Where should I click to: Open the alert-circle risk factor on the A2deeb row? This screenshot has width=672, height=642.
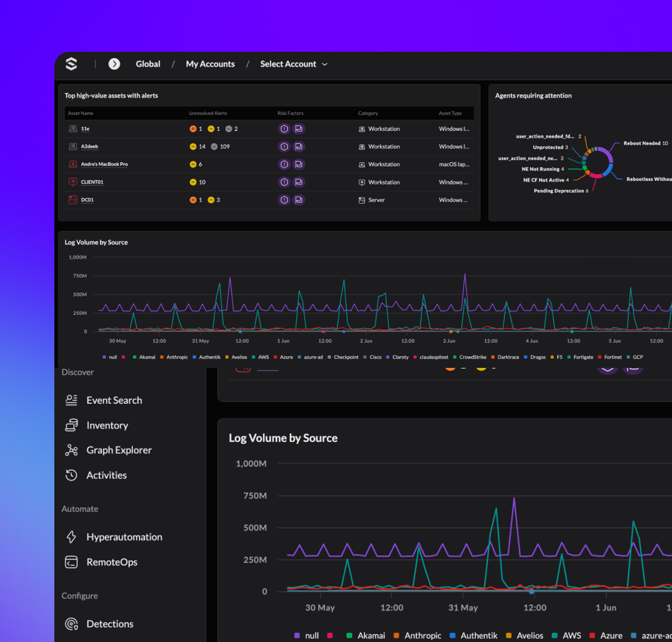click(x=284, y=146)
